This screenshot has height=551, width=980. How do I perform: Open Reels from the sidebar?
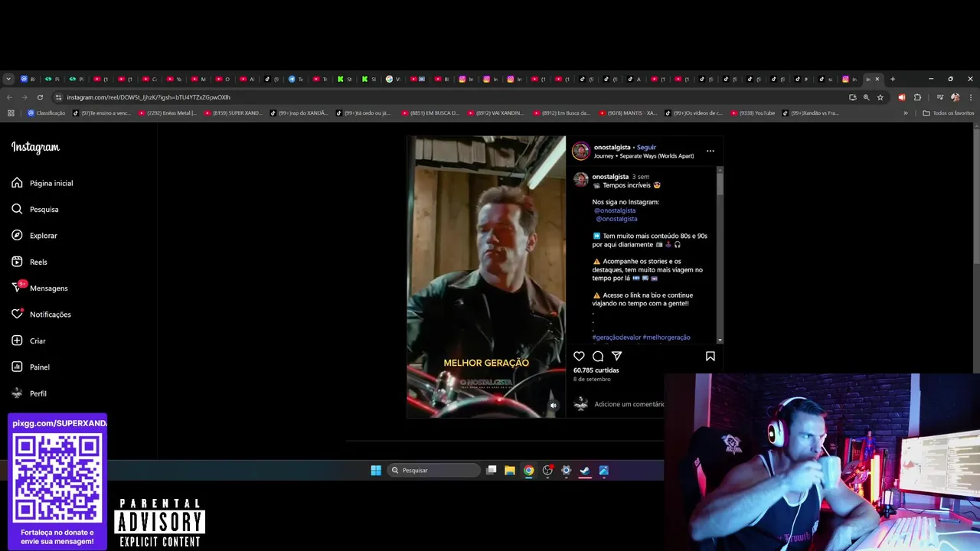29,262
